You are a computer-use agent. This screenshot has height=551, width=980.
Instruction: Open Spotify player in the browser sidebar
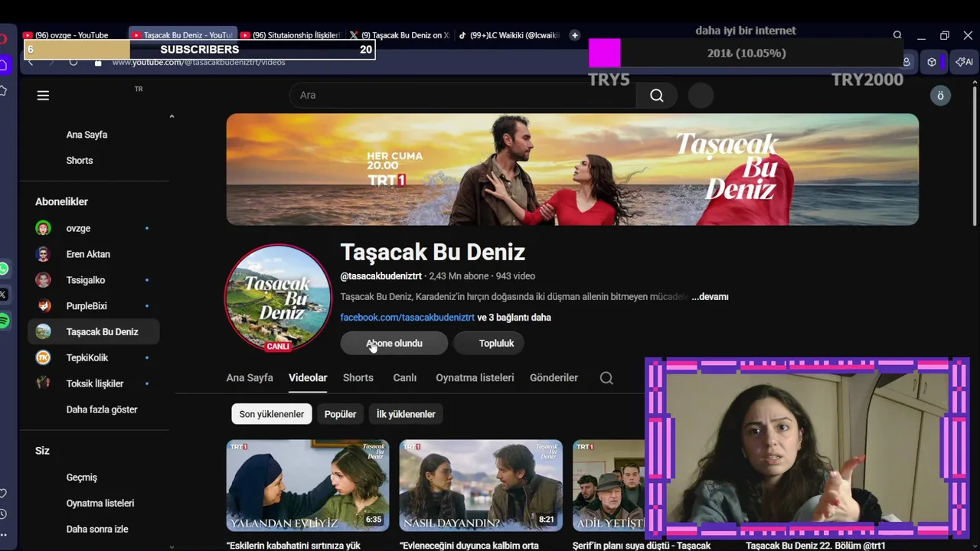coord(4,321)
